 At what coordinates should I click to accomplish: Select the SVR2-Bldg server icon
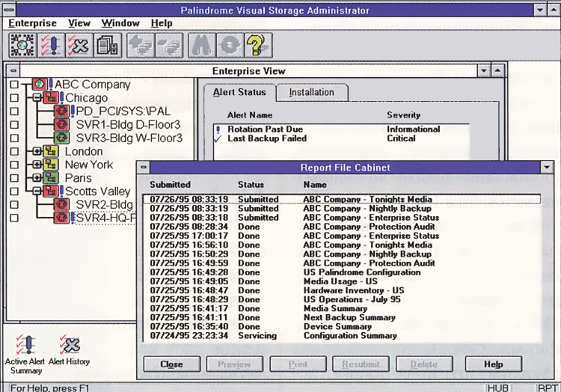(61, 204)
